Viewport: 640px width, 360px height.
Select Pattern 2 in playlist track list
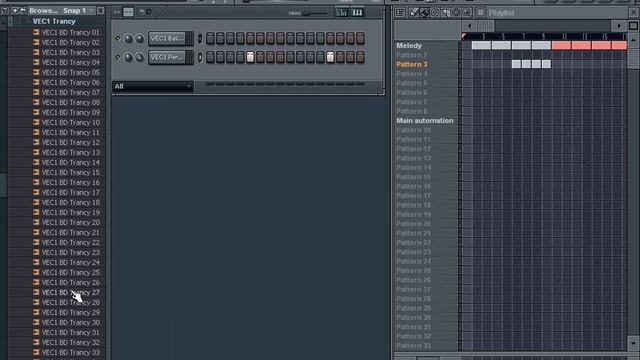point(412,55)
